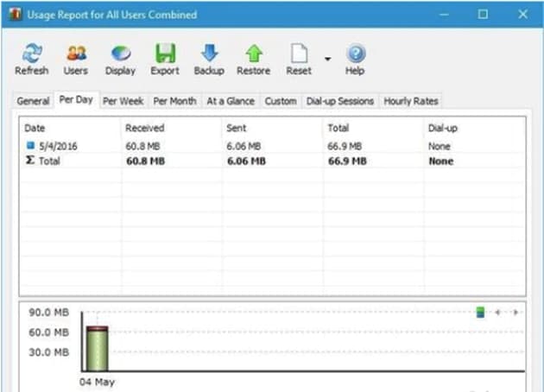Screen dimensions: 544x392
Task: Select the Total summary row label
Action: pyautogui.click(x=49, y=161)
